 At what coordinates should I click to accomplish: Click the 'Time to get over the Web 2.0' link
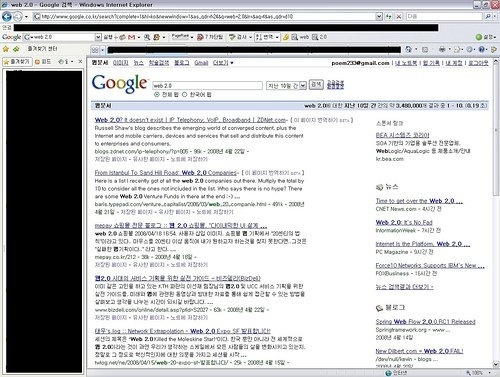coord(419,201)
